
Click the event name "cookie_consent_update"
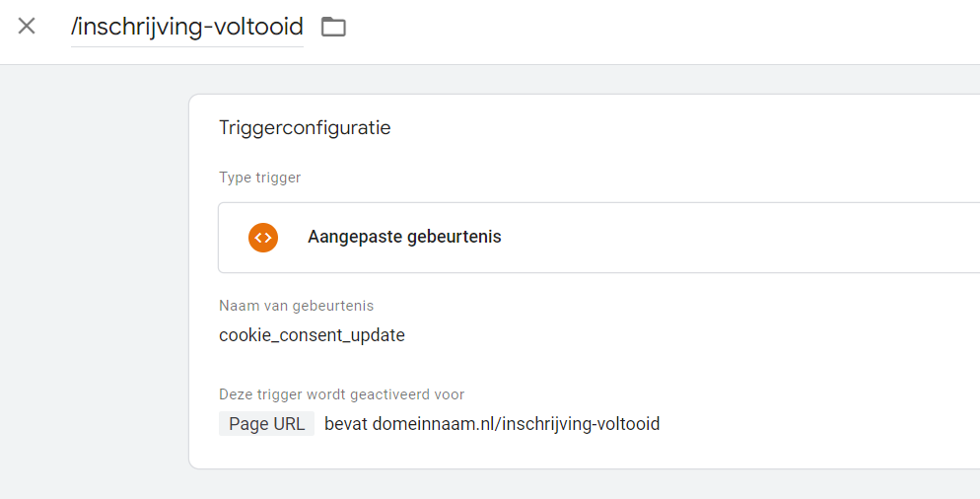[x=312, y=335]
